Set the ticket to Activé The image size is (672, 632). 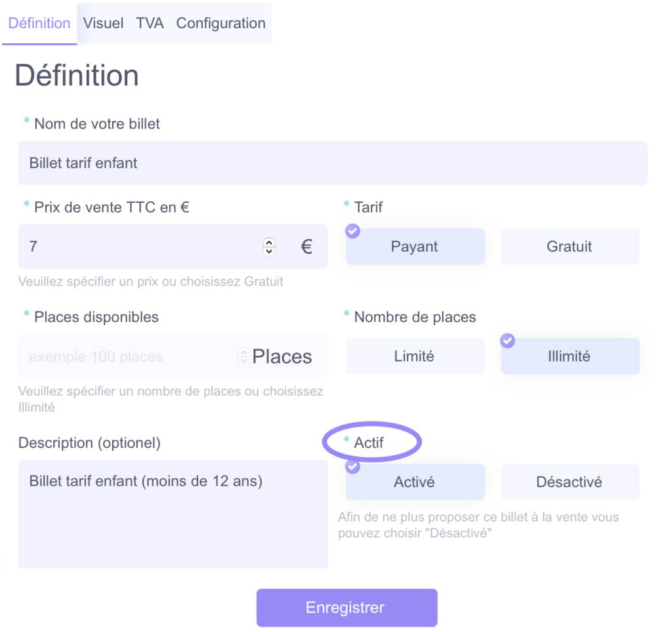(x=415, y=482)
